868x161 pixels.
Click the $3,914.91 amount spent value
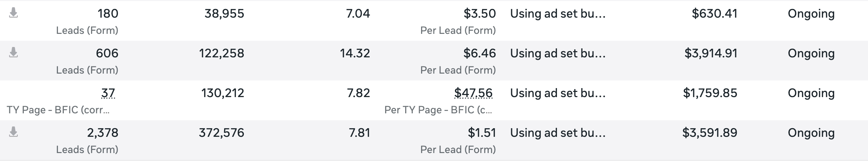point(711,53)
